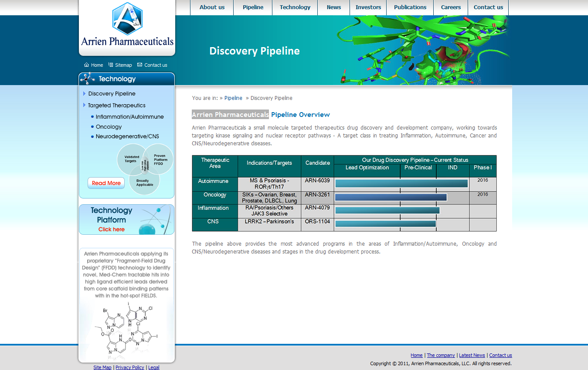
Task: Open the Investors menu item
Action: (x=368, y=7)
